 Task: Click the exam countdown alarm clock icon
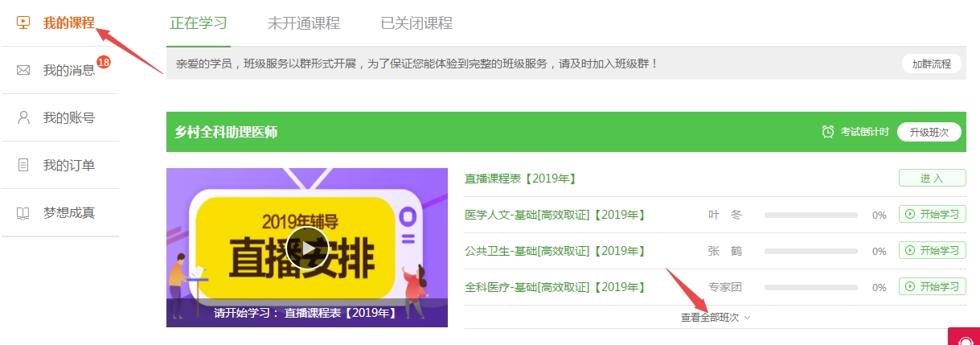pyautogui.click(x=828, y=132)
